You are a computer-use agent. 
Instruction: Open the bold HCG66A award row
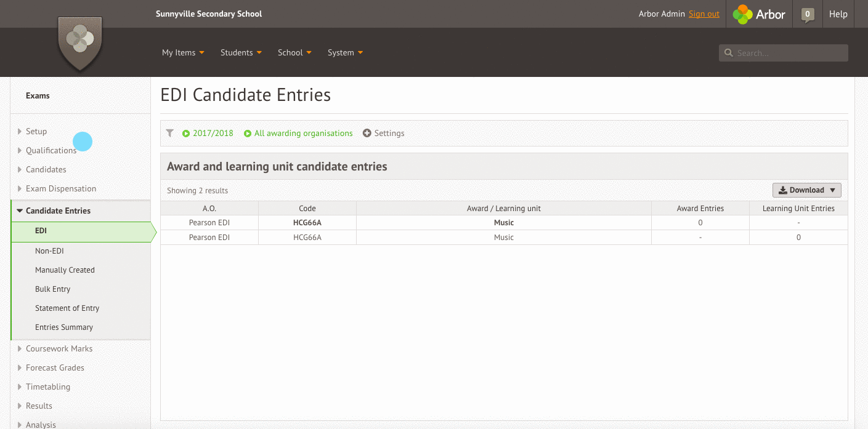click(x=307, y=223)
